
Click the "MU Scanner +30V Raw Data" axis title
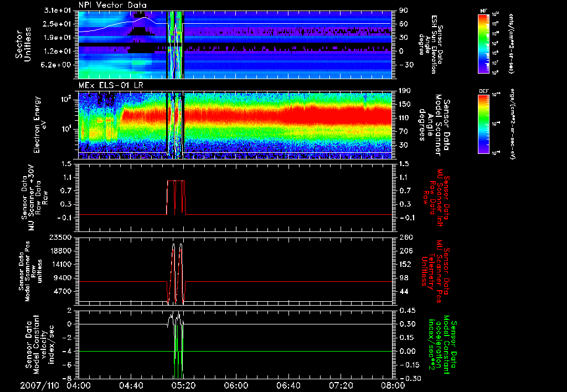coord(35,198)
